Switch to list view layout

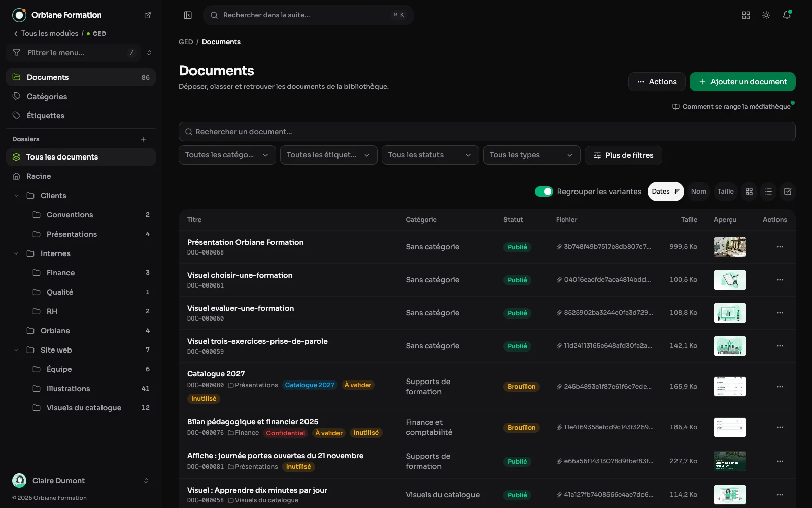[x=768, y=192]
